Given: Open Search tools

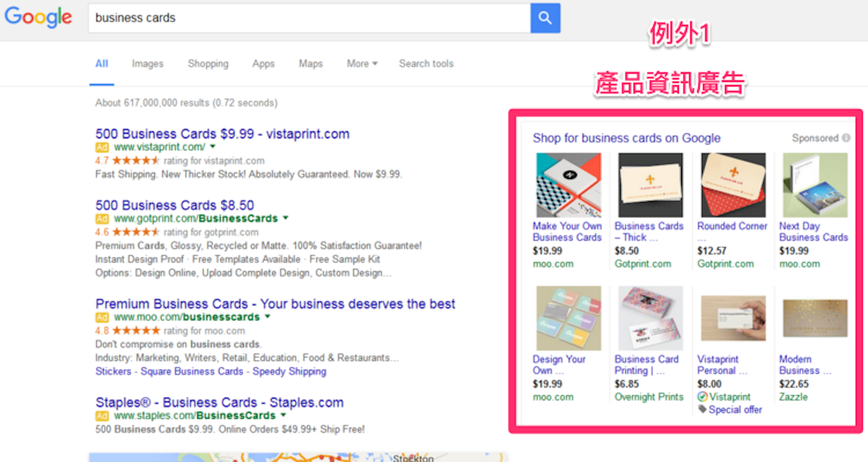Looking at the screenshot, I should 426,64.
